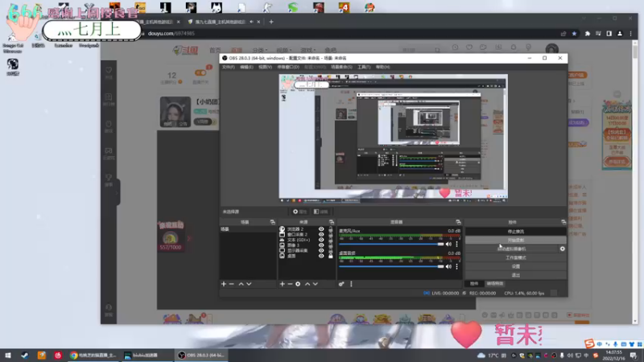Pop out the Audio Mixer dock panel
644x362 pixels.
(x=458, y=222)
